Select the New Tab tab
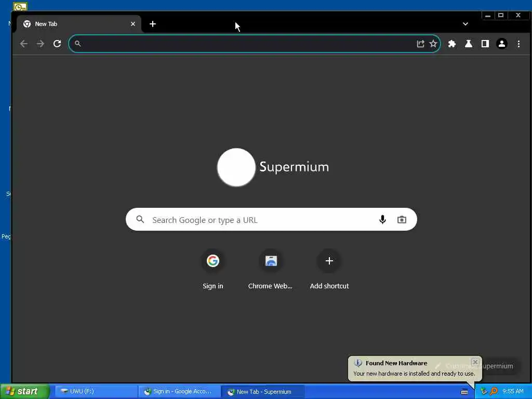The width and height of the screenshot is (532, 399). click(79, 24)
